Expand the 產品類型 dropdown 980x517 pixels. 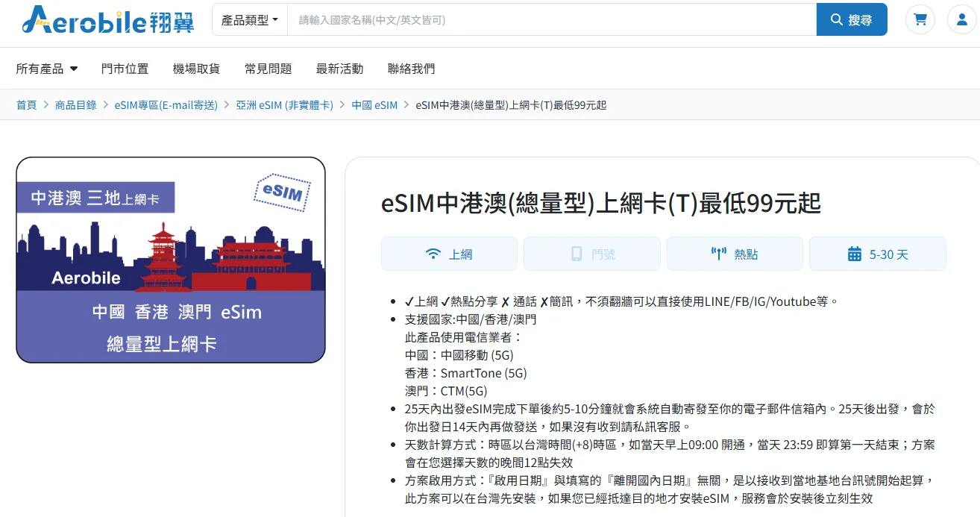pyautogui.click(x=250, y=19)
